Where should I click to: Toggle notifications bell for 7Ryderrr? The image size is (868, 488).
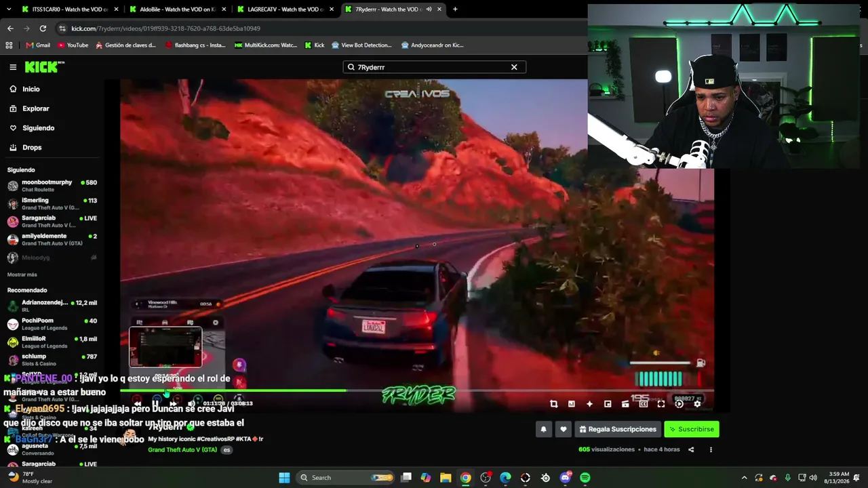[x=543, y=429]
